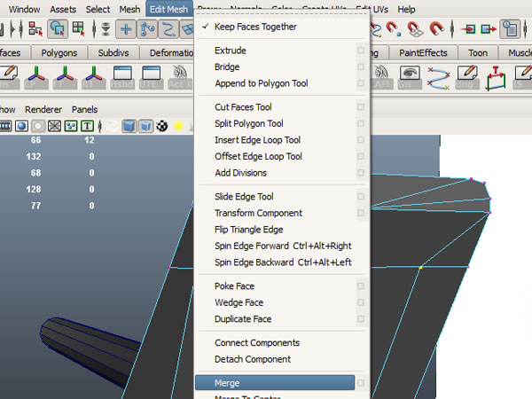The image size is (532, 399).
Task: Switch to the Polygons shelf tab
Action: click(60, 53)
